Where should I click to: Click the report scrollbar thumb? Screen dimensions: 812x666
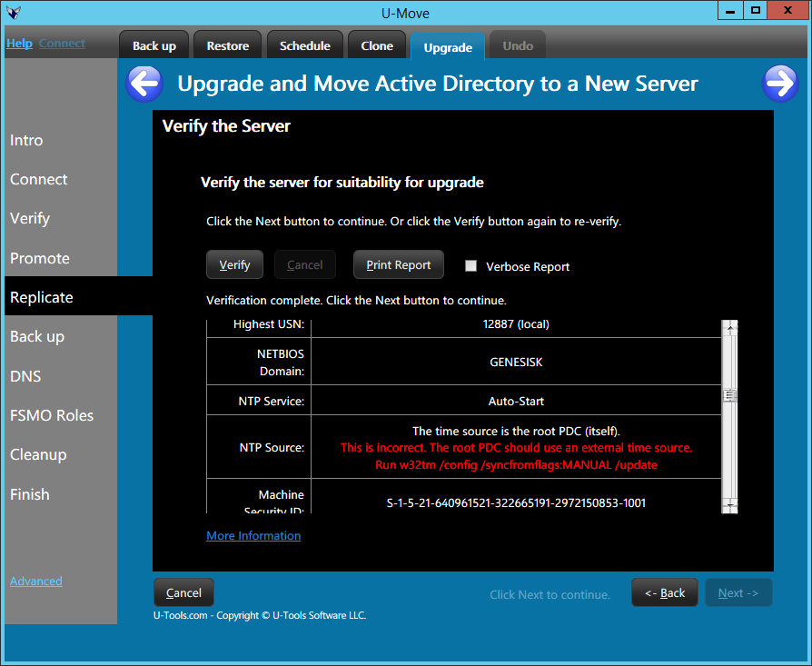click(x=729, y=395)
